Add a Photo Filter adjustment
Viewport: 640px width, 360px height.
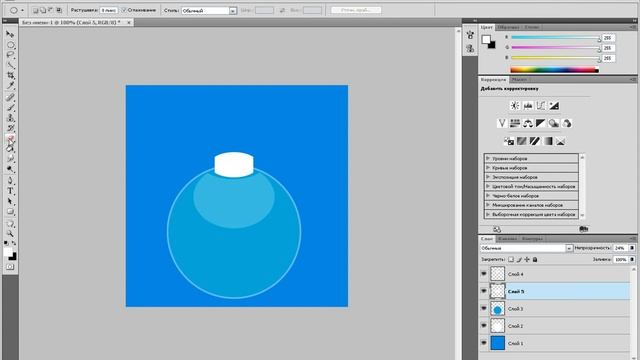click(x=554, y=123)
